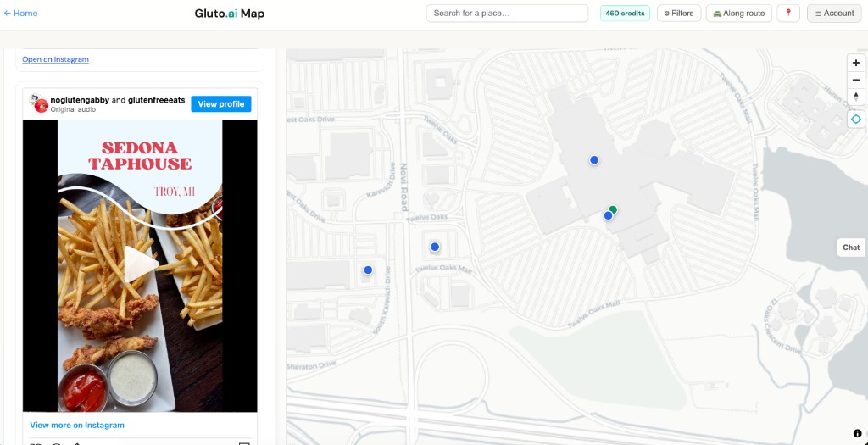Viewport: 868px width, 445px height.
Task: Follow the Open on Instagram link
Action: (x=55, y=59)
